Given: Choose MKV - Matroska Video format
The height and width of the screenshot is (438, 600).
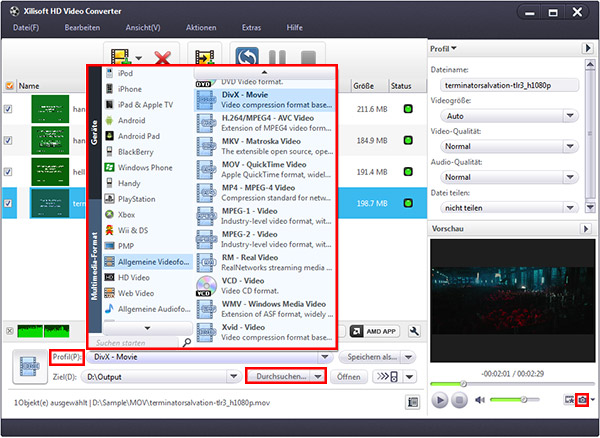Looking at the screenshot, I should pyautogui.click(x=265, y=147).
